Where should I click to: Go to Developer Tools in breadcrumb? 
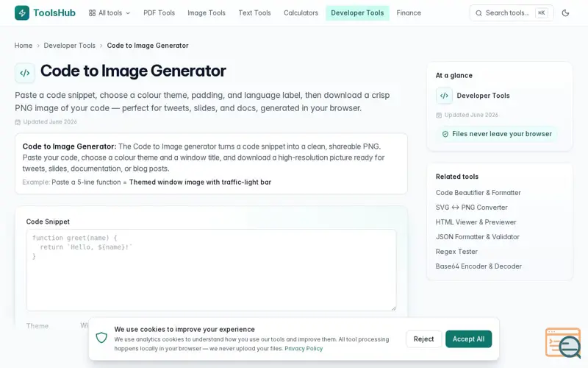click(x=69, y=46)
